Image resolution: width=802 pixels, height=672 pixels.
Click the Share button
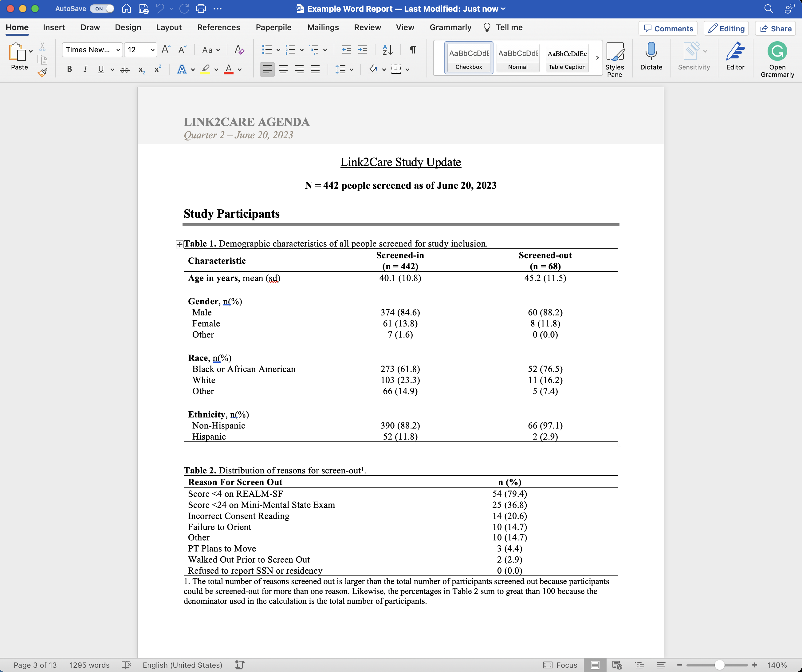775,29
